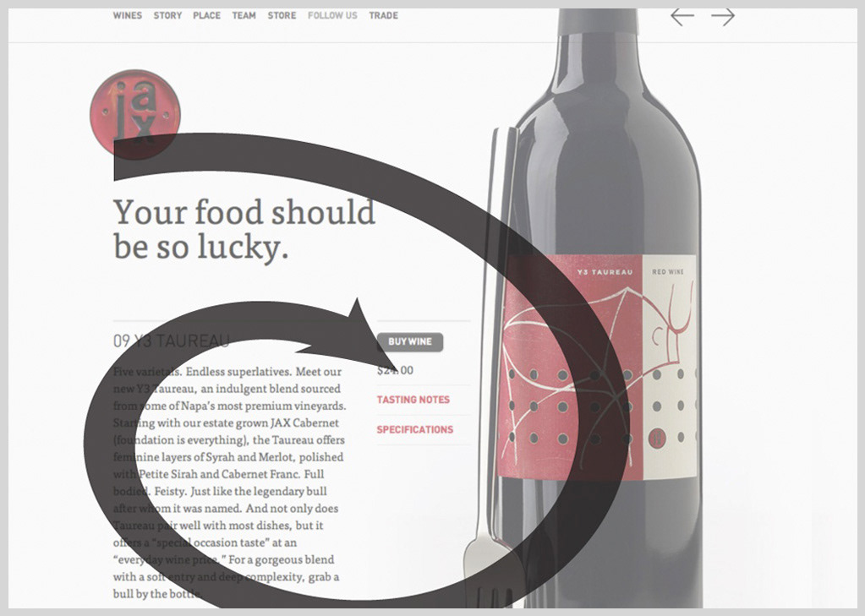Open the WINES menu item
The image size is (865, 616).
coord(128,15)
